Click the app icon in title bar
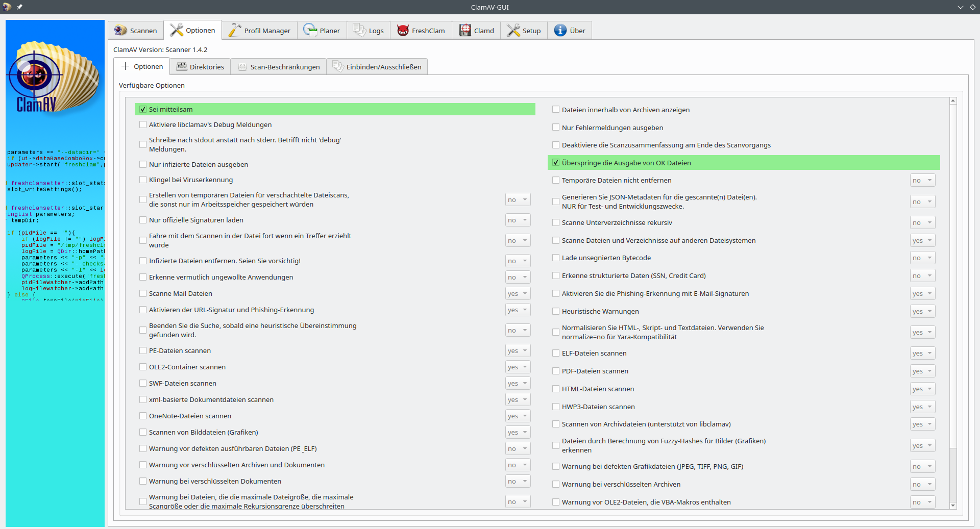The image size is (980, 529). 7,7
